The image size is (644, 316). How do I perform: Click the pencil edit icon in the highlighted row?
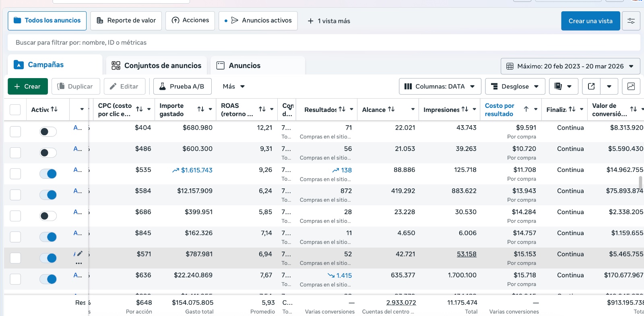[x=80, y=254]
